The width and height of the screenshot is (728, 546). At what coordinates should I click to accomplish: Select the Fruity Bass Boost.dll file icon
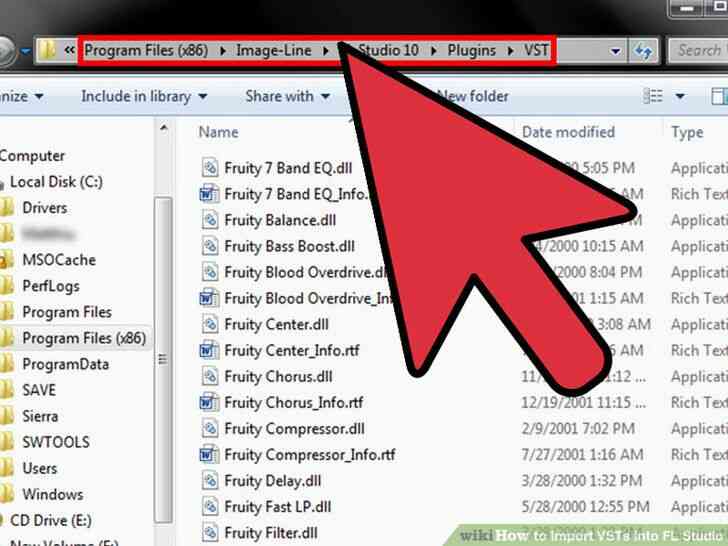pos(210,246)
